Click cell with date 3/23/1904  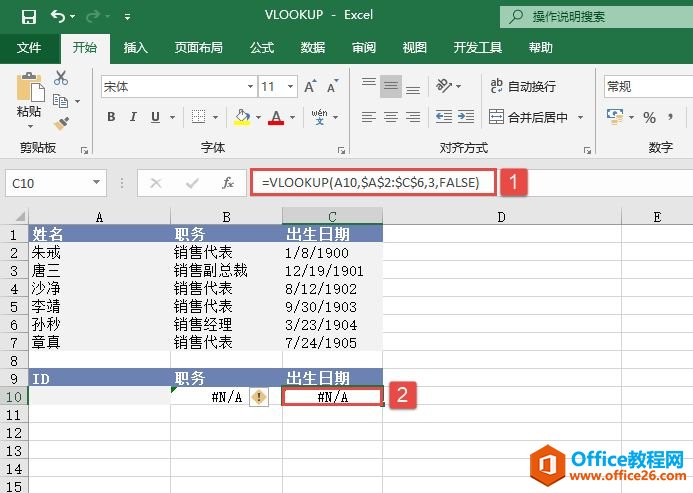(332, 325)
